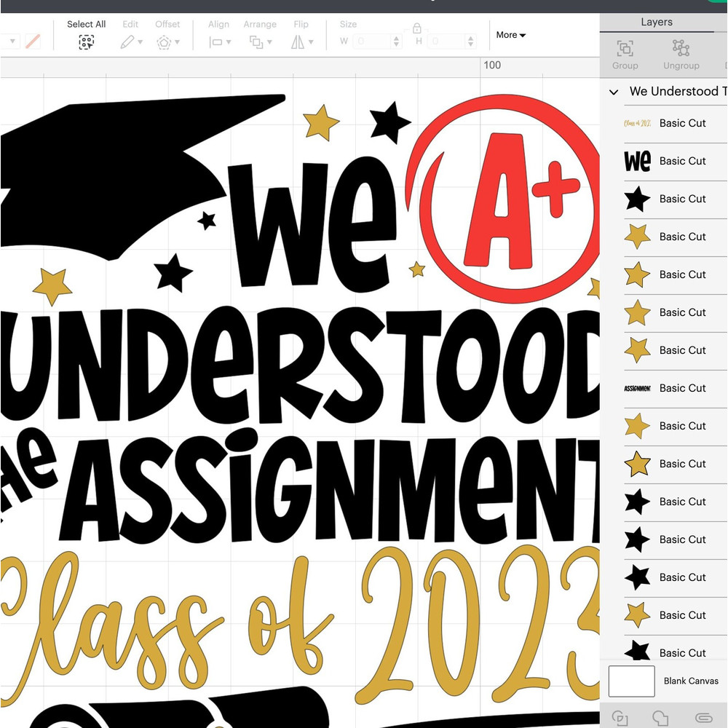Viewport: 728px width, 728px height.
Task: Click the Ungroup icon in the Layers panel
Action: (681, 50)
